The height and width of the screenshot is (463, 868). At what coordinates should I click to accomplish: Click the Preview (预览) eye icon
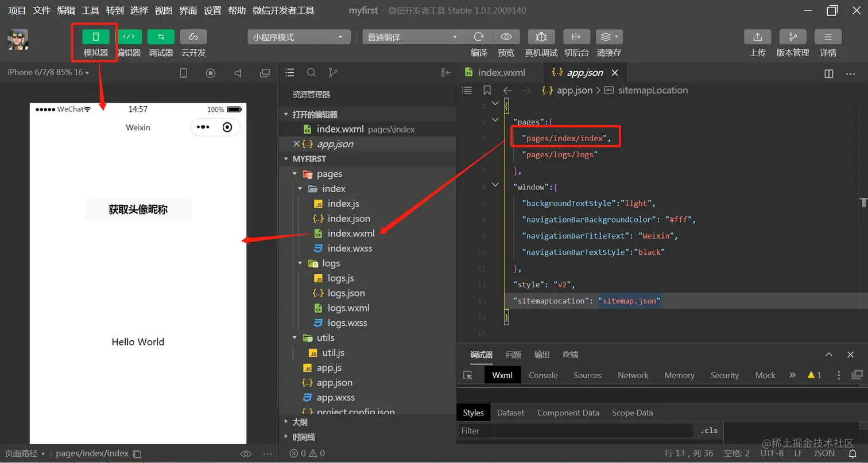506,37
